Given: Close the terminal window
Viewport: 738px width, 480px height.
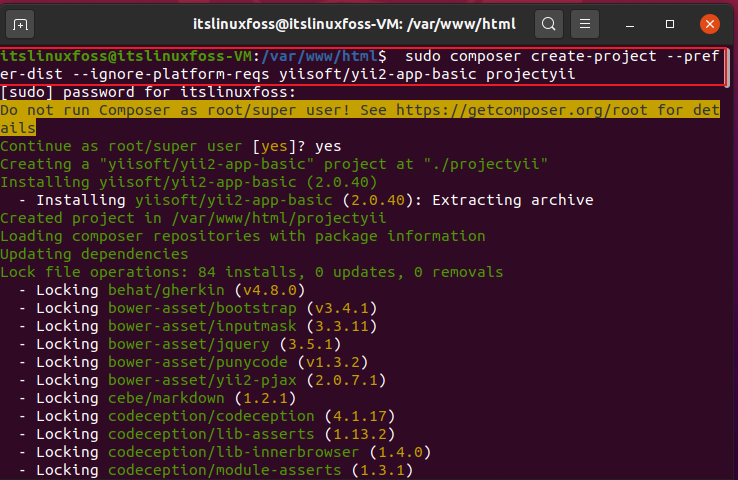Looking at the screenshot, I should [x=710, y=24].
